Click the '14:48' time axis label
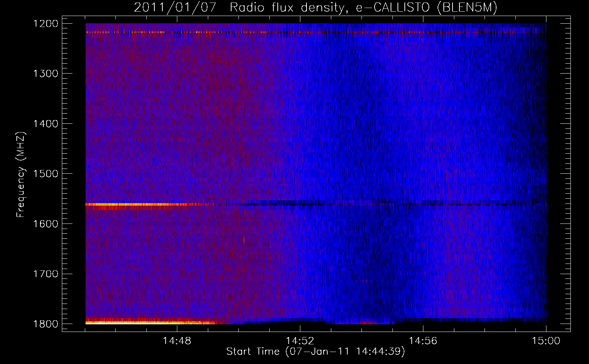 [x=177, y=341]
